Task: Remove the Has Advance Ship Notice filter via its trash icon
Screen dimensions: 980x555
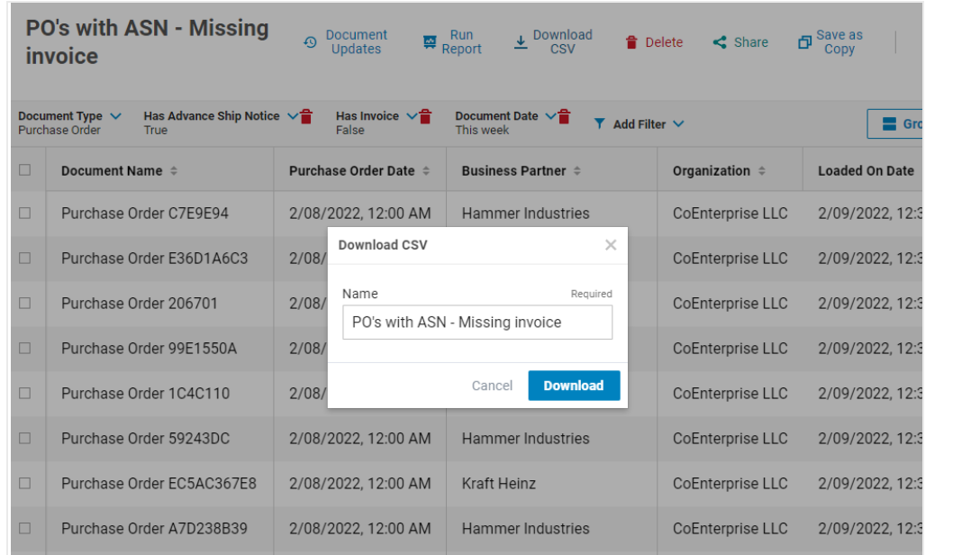Action: pos(306,116)
